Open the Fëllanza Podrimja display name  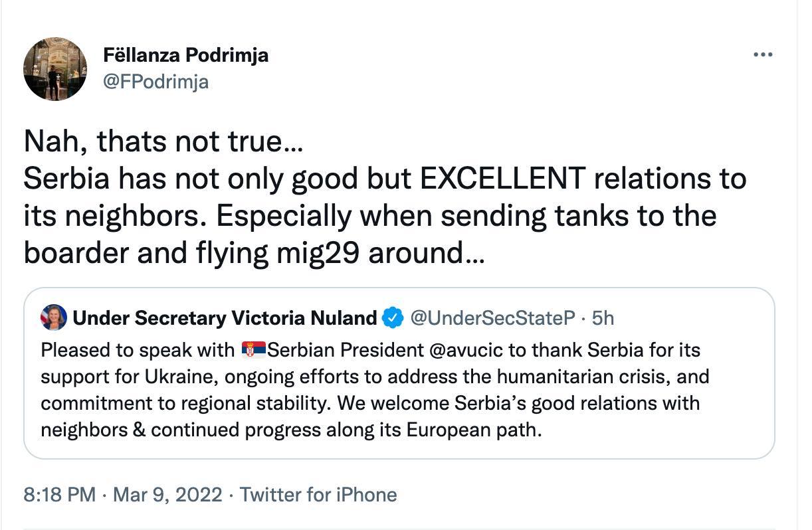(186, 55)
